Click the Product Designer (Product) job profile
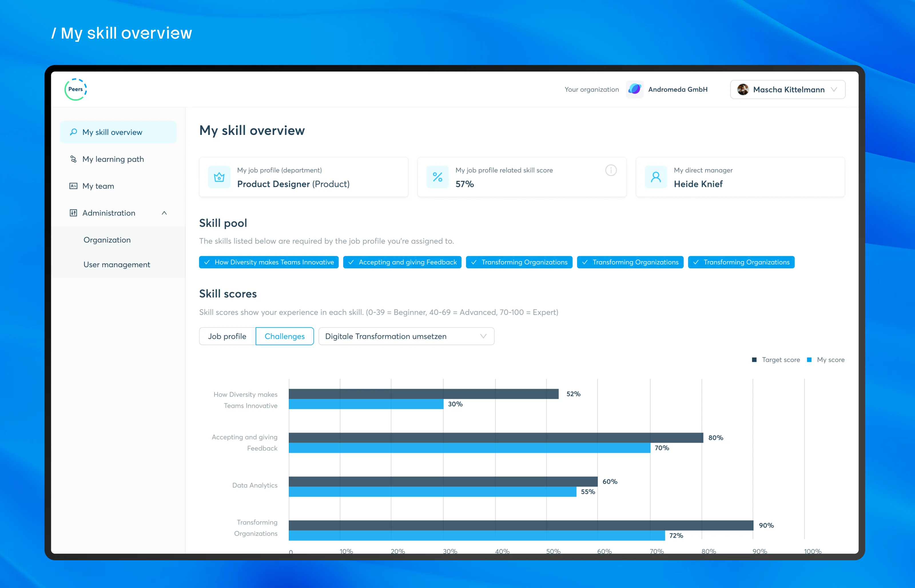This screenshot has width=915, height=588. (x=293, y=184)
